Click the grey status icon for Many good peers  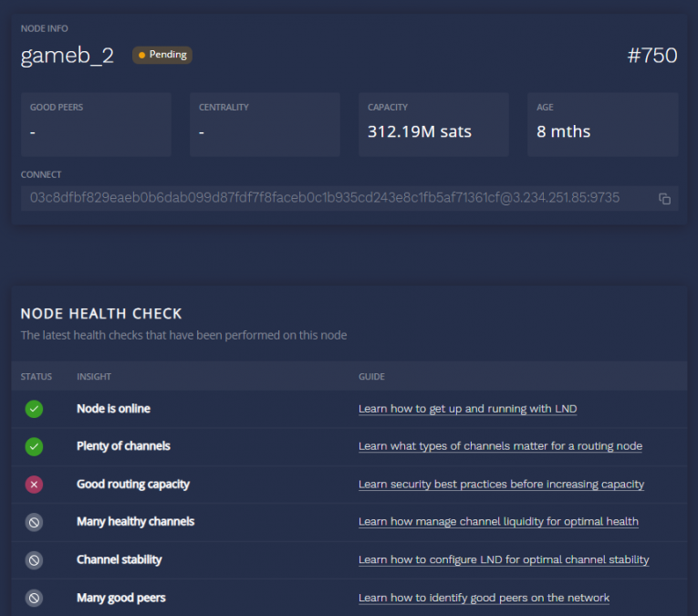[34, 598]
